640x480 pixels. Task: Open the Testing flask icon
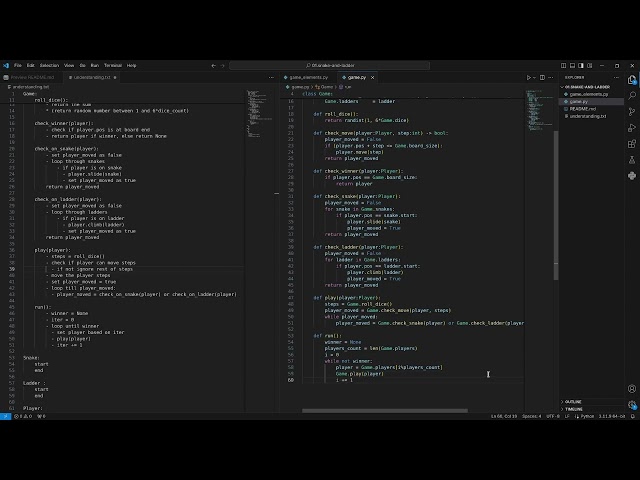click(632, 160)
